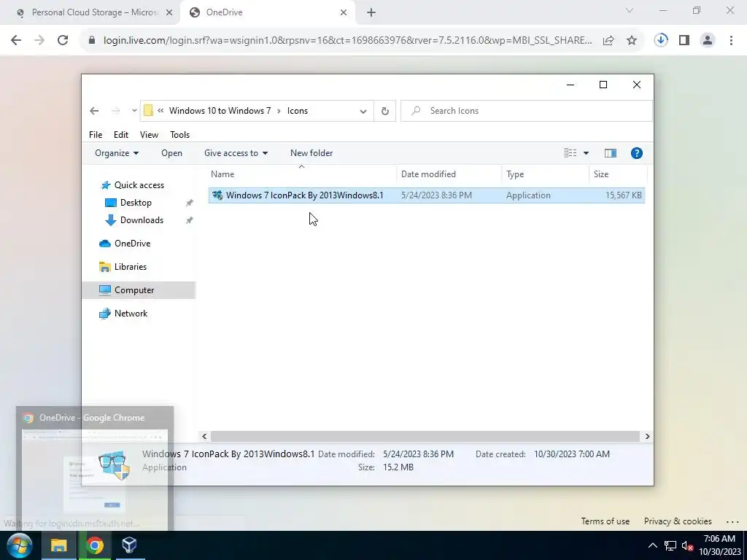This screenshot has height=560, width=747.
Task: Expand the Give access to dropdown
Action: point(236,153)
